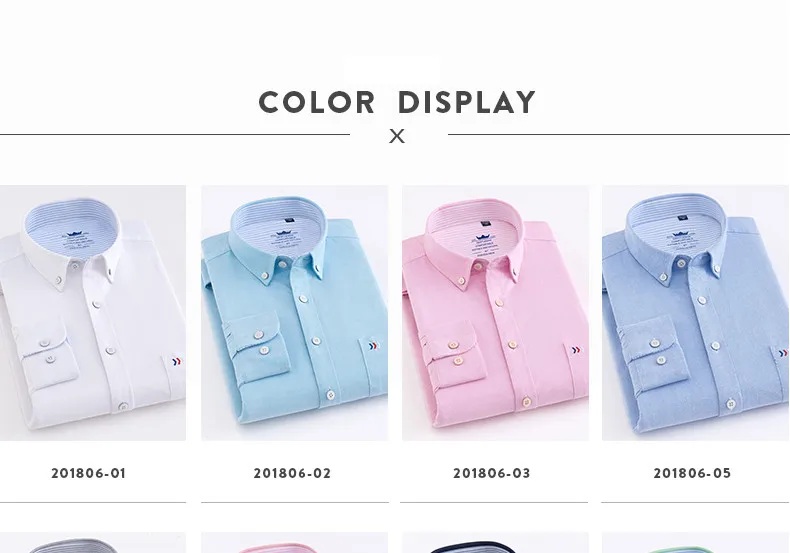The width and height of the screenshot is (790, 553).
Task: Click the 201806-01 color code label
Action: coord(89,473)
